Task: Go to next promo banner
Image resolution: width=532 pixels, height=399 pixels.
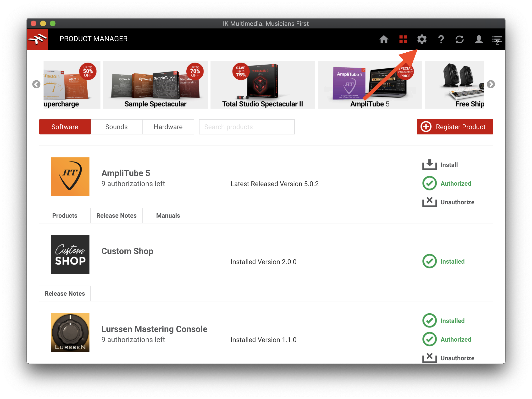Action: (x=491, y=84)
